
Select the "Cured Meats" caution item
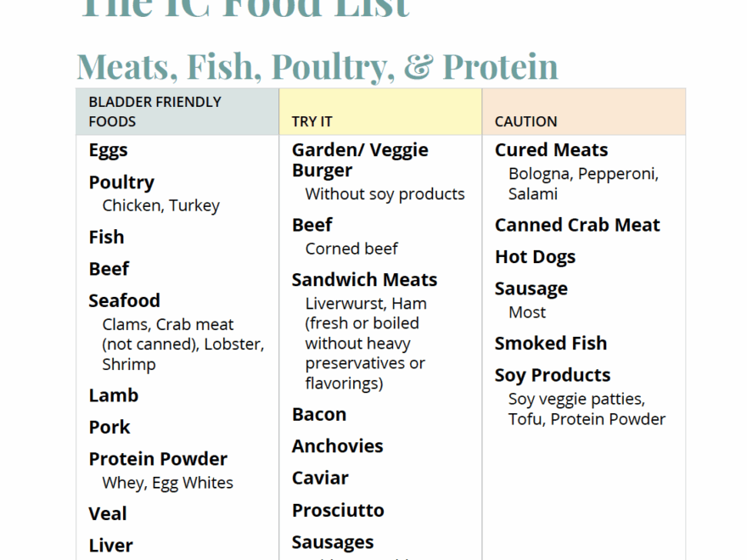551,150
